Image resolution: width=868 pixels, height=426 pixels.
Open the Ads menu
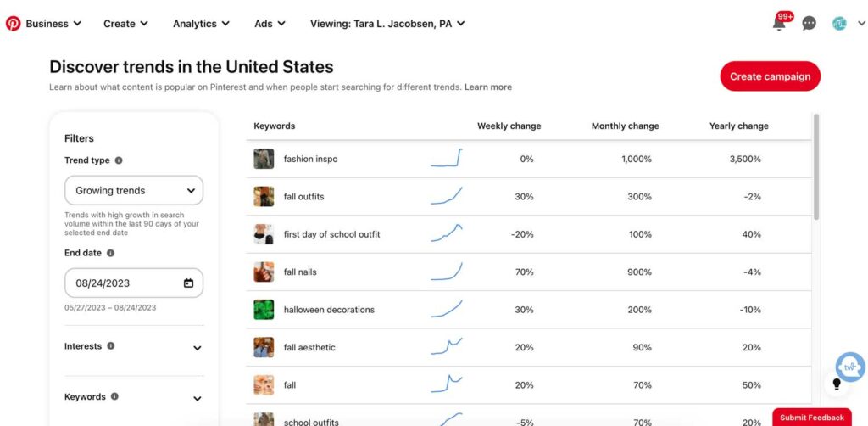pos(270,23)
